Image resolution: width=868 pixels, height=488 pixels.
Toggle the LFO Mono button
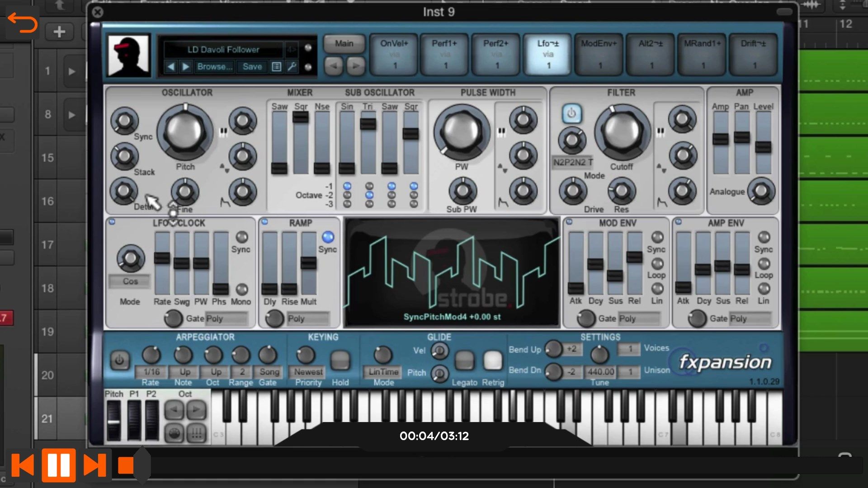(x=242, y=289)
